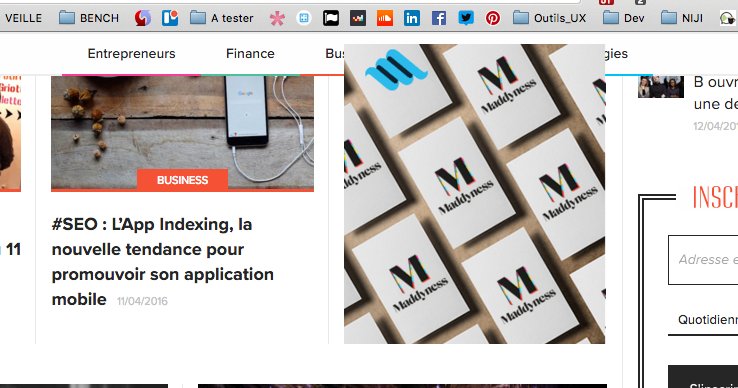Open the A tester bookmarks folder
The image size is (738, 388).
click(222, 18)
